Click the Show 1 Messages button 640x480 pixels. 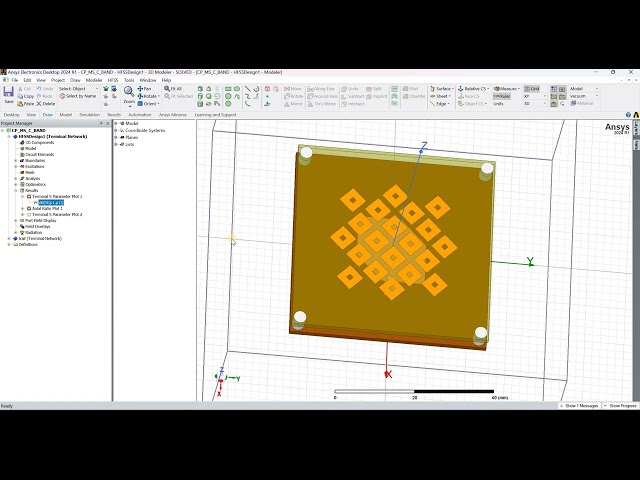click(580, 406)
